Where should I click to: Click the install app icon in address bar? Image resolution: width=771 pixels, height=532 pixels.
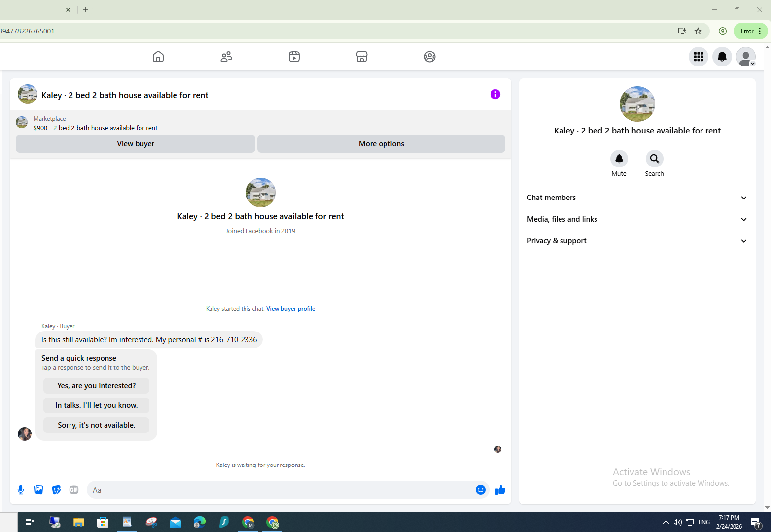682,31
